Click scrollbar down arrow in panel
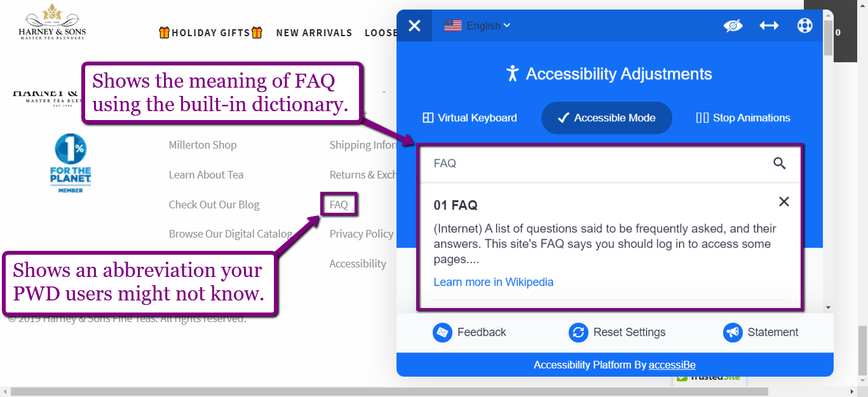This screenshot has height=397, width=868. 827,307
